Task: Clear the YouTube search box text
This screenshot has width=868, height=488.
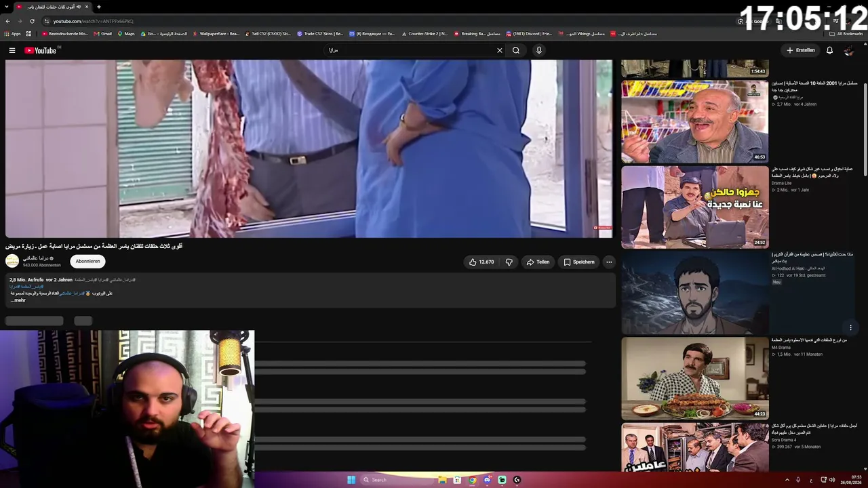Action: coord(500,50)
